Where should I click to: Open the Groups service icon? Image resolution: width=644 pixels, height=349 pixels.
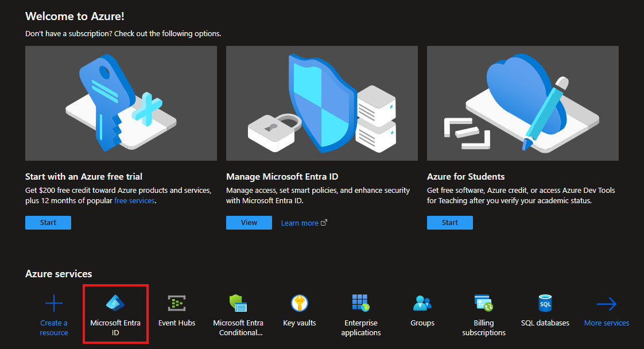[x=422, y=303]
